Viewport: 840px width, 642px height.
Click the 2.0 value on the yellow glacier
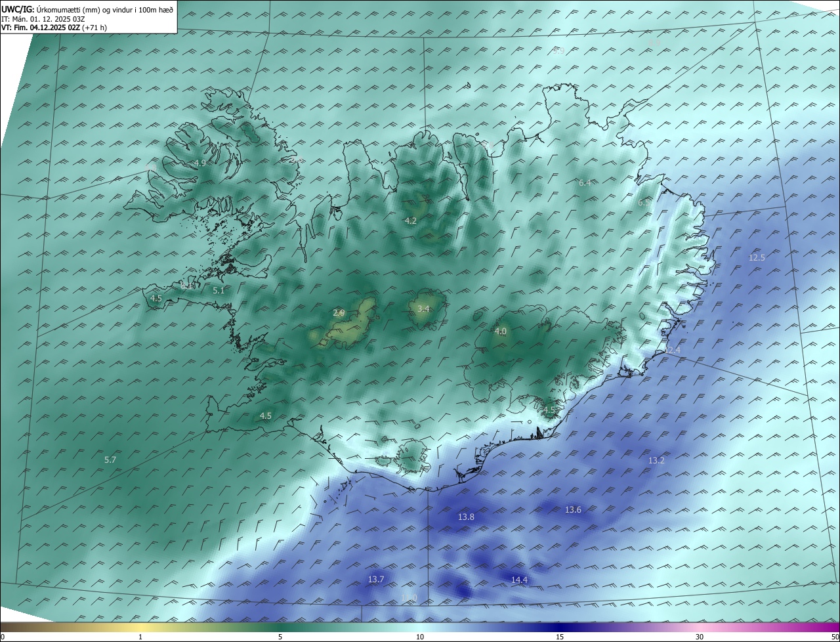[339, 312]
